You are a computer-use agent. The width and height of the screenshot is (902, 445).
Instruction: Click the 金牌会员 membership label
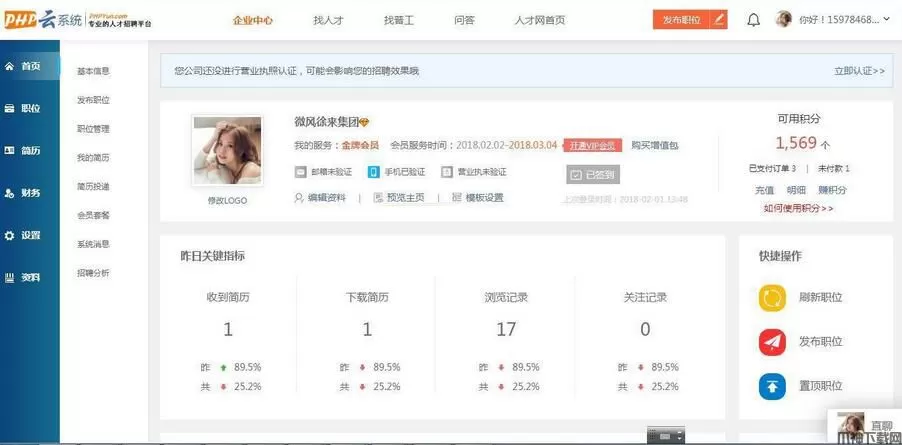pyautogui.click(x=360, y=145)
